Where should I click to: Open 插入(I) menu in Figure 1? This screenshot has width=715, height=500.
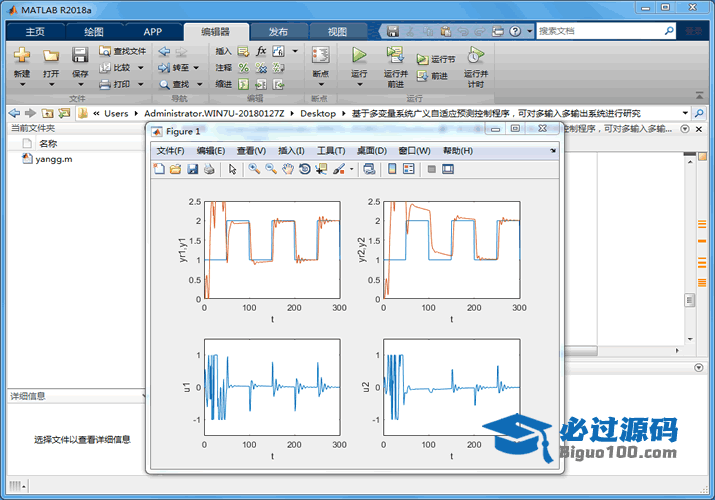pyautogui.click(x=291, y=151)
